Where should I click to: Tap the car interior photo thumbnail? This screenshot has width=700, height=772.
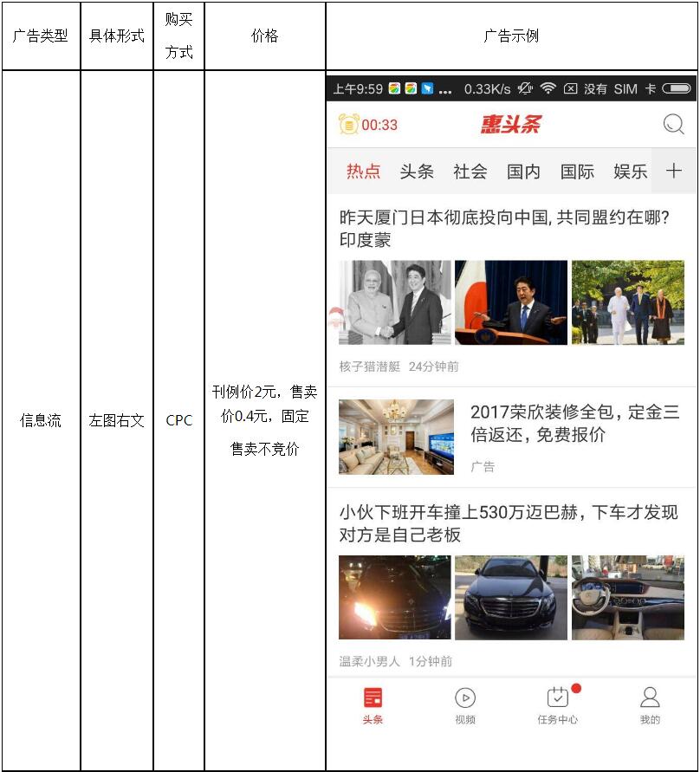tap(627, 598)
